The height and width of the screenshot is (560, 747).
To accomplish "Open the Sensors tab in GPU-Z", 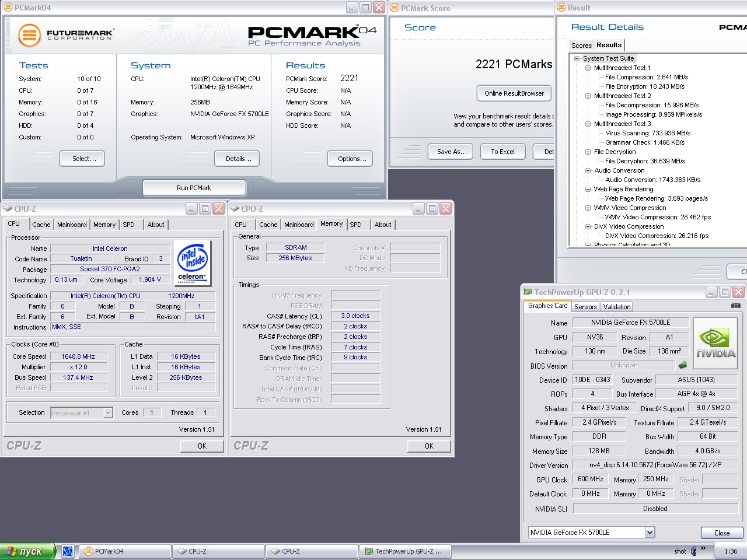I will coord(585,307).
